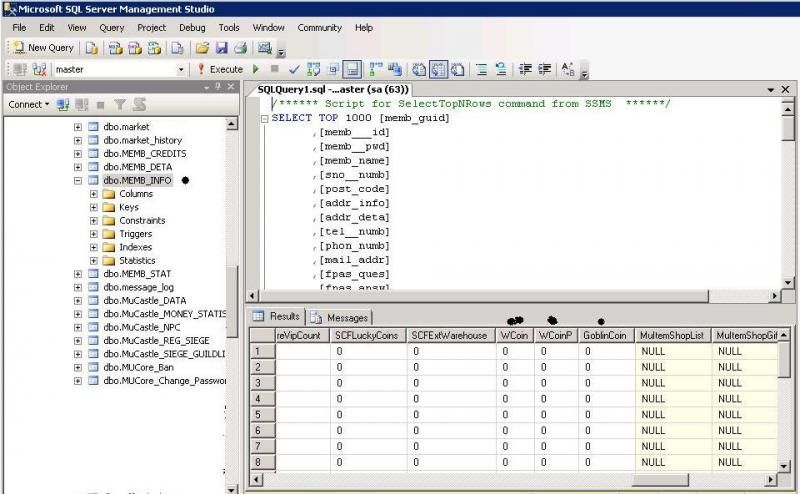Click the Parse query checkmark icon
The width and height of the screenshot is (800, 494).
(294, 69)
